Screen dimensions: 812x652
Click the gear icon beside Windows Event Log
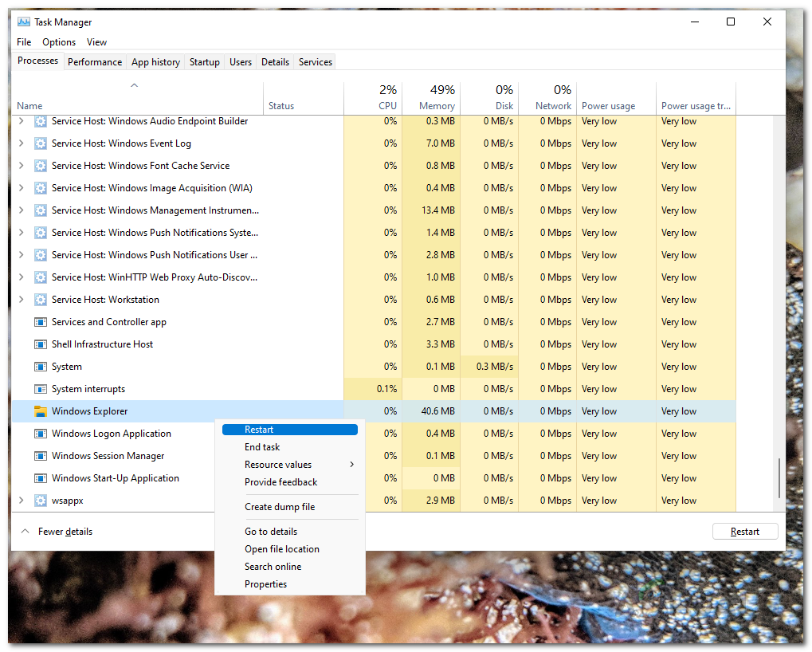41,143
